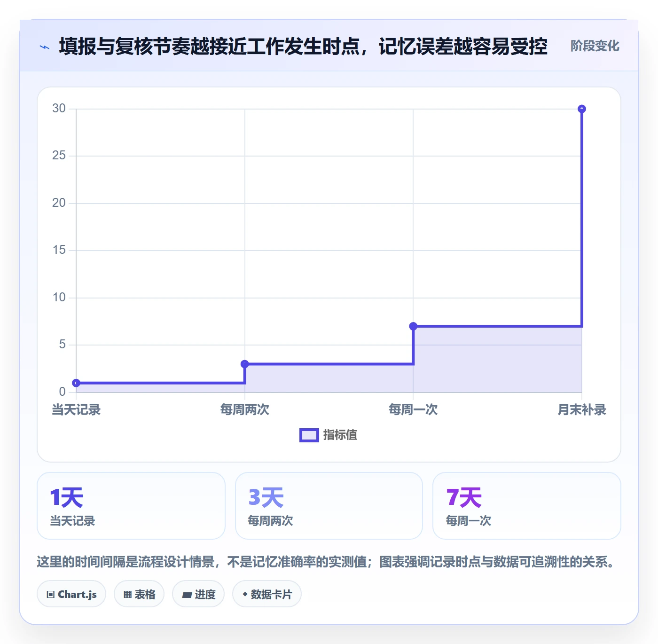Click the 阶段变化 label in the header
The image size is (658, 644).
point(595,46)
